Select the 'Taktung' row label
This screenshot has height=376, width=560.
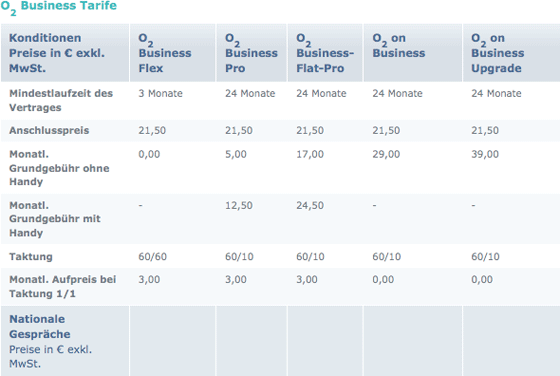pyautogui.click(x=31, y=256)
